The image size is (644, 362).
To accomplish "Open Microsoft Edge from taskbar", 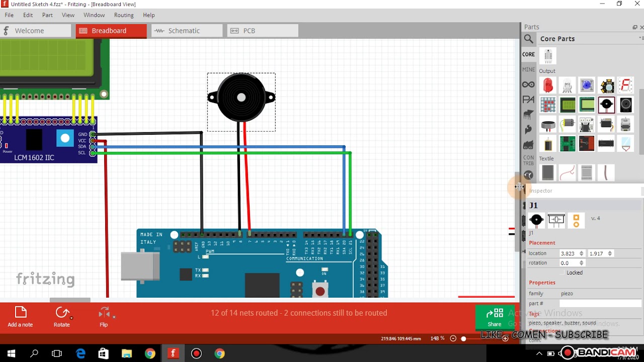I will tap(80, 353).
